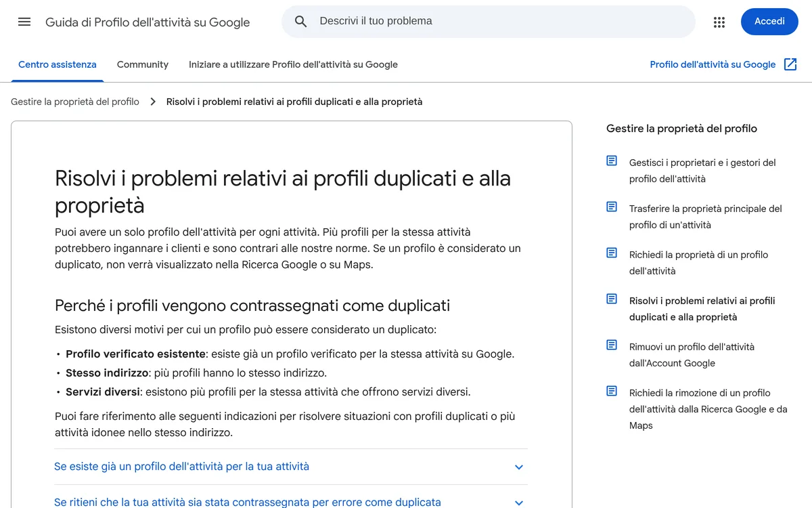This screenshot has width=812, height=508.
Task: Switch to the Community tab
Action: click(143, 64)
